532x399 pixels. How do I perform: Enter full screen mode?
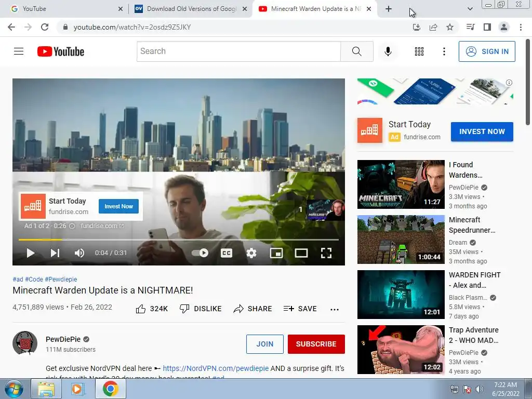point(326,253)
